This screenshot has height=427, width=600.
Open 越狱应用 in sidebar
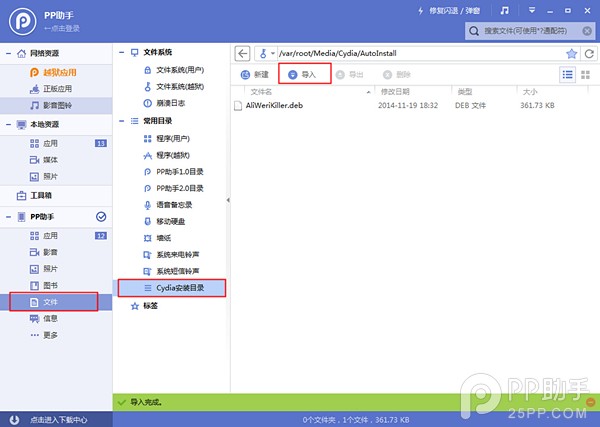pos(54,72)
